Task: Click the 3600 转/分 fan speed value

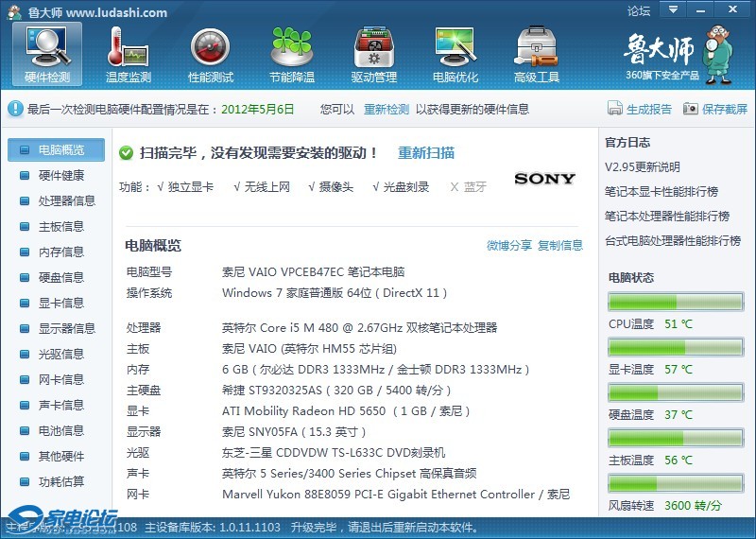Action: pyautogui.click(x=693, y=505)
